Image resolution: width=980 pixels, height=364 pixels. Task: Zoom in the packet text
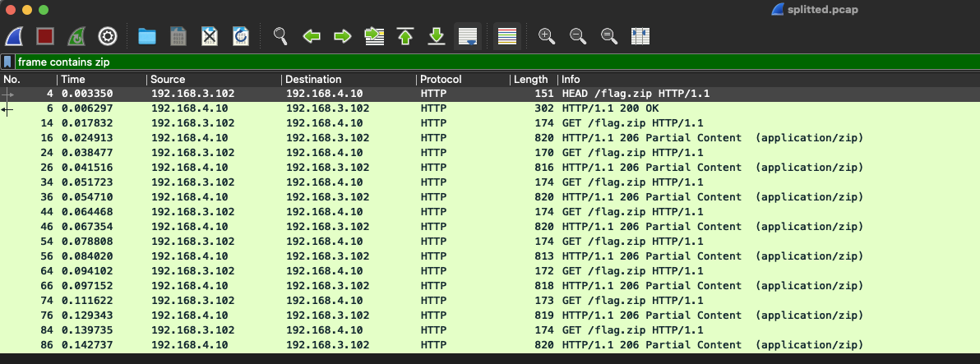pos(547,36)
